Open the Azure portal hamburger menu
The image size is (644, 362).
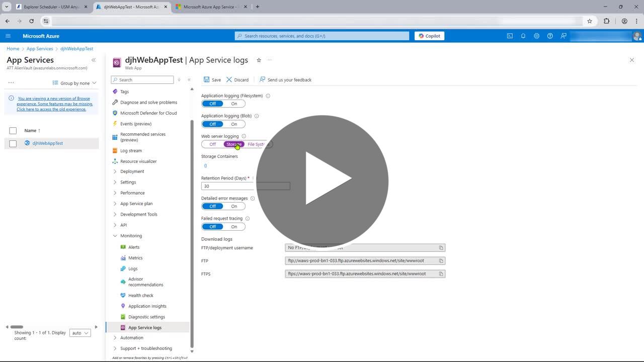(8, 36)
